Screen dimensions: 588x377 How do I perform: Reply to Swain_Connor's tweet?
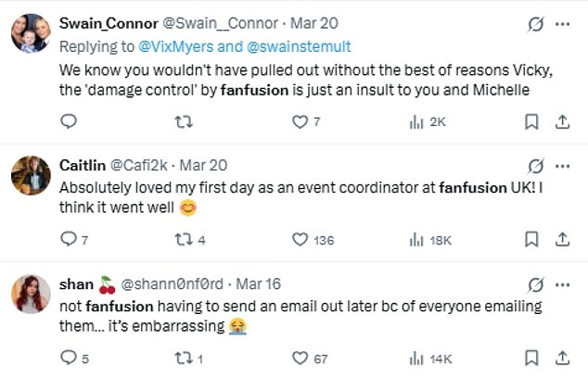point(69,120)
